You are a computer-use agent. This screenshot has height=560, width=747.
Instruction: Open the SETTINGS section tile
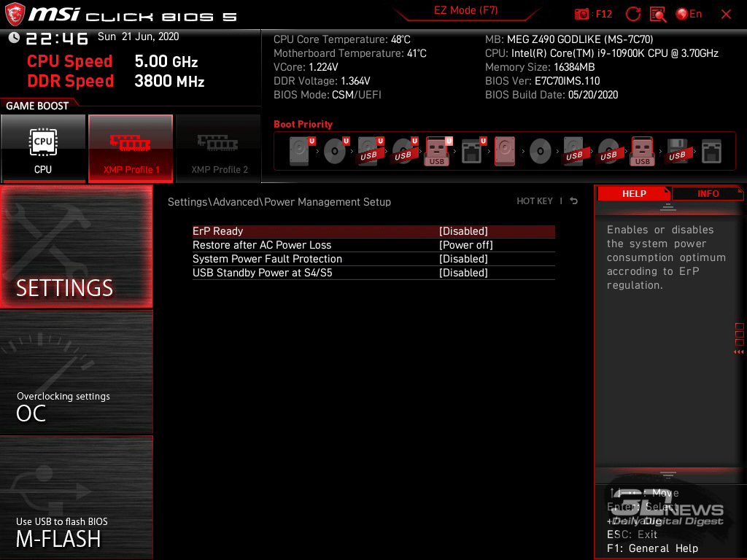pos(76,246)
